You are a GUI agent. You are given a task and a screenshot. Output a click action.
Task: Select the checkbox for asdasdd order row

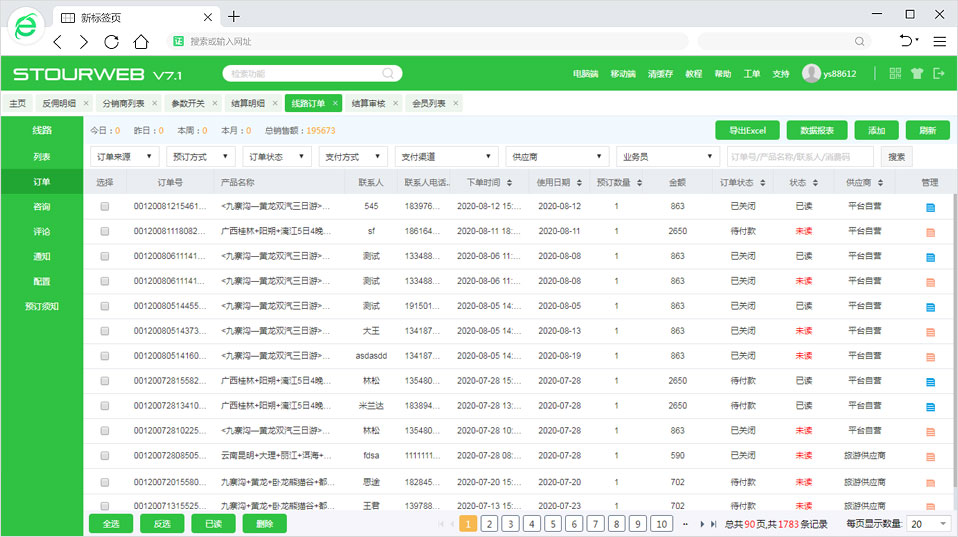point(104,356)
